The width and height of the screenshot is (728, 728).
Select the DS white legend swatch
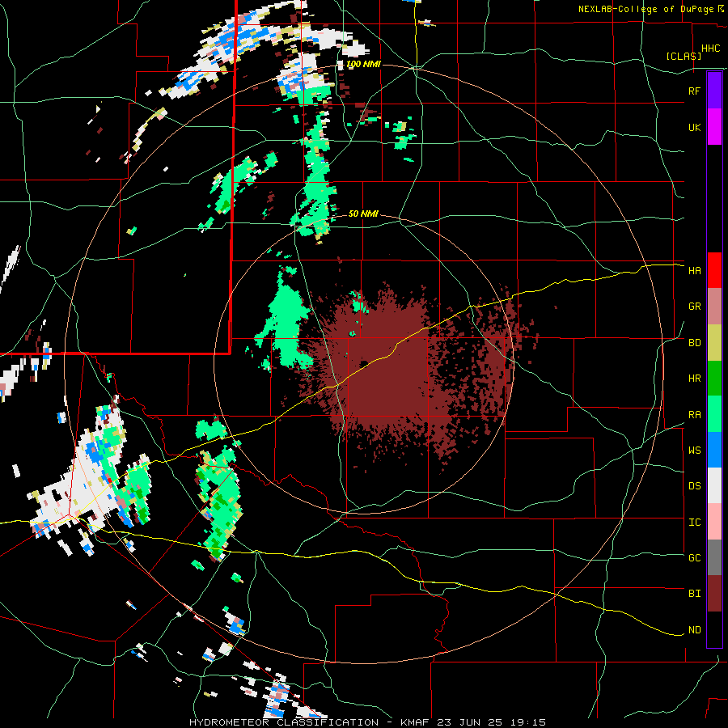pyautogui.click(x=714, y=485)
